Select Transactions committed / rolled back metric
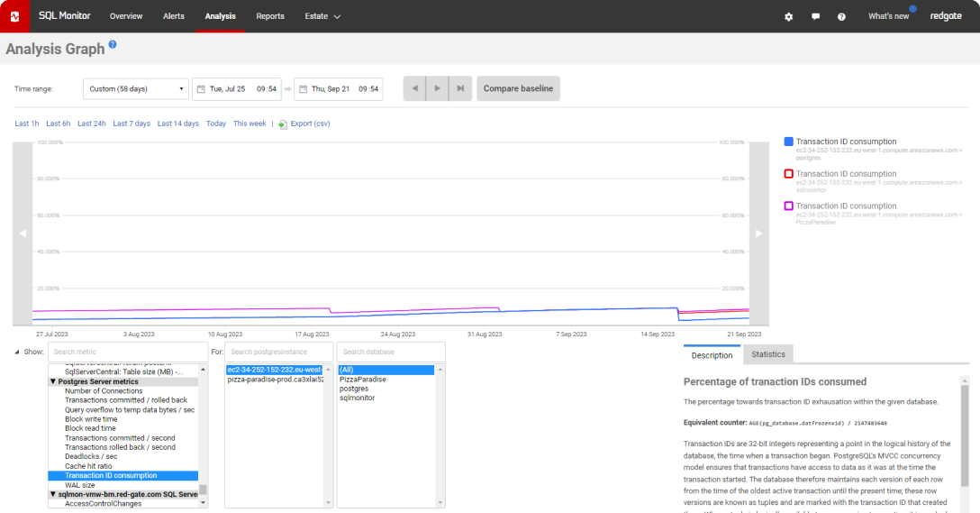Image resolution: width=980 pixels, height=513 pixels. pos(126,400)
